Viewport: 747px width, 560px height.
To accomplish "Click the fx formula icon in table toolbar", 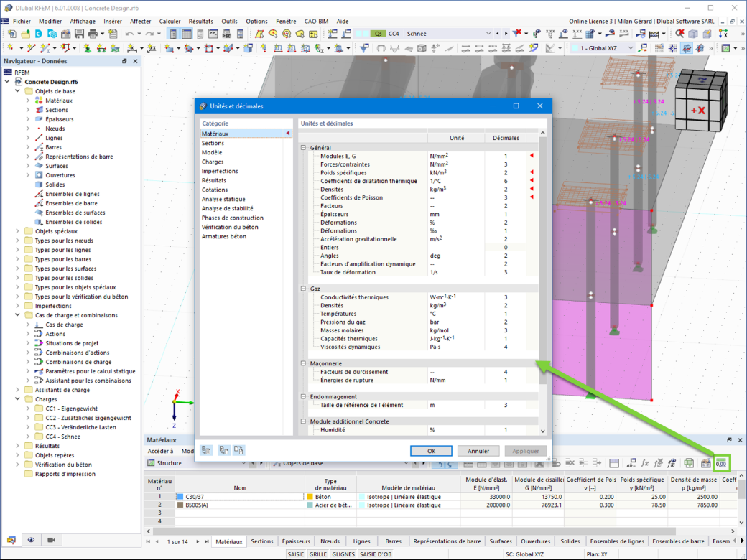I will (644, 463).
